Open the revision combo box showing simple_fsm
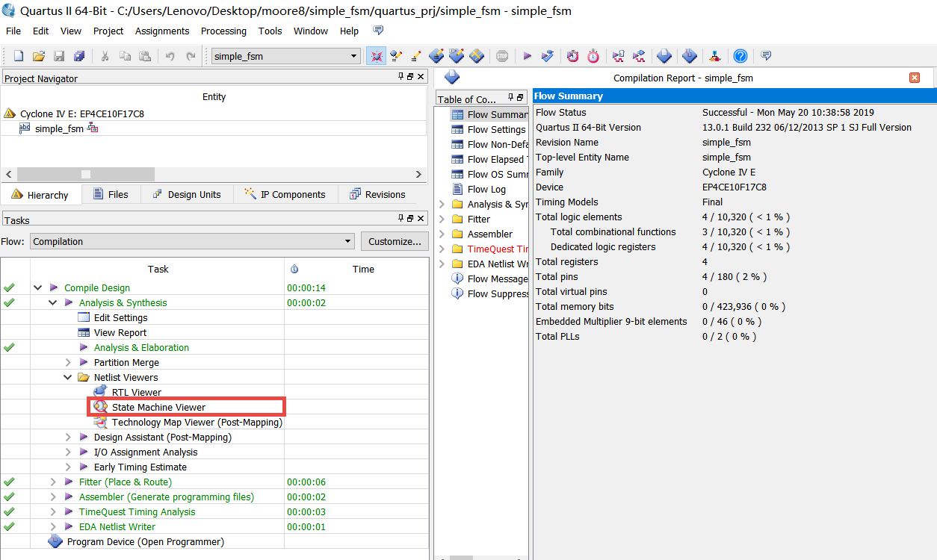The height and width of the screenshot is (560, 937). point(286,56)
